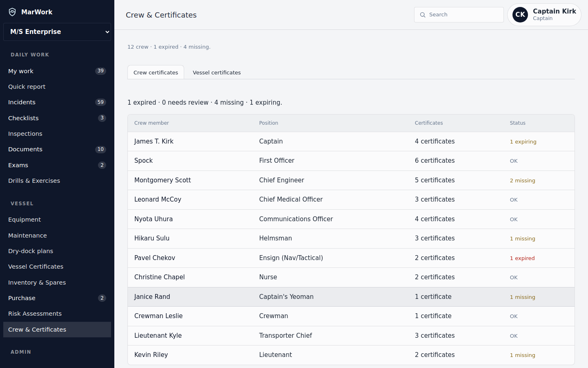
Task: Click Kevin Riley's 1 missing status
Action: (522, 355)
